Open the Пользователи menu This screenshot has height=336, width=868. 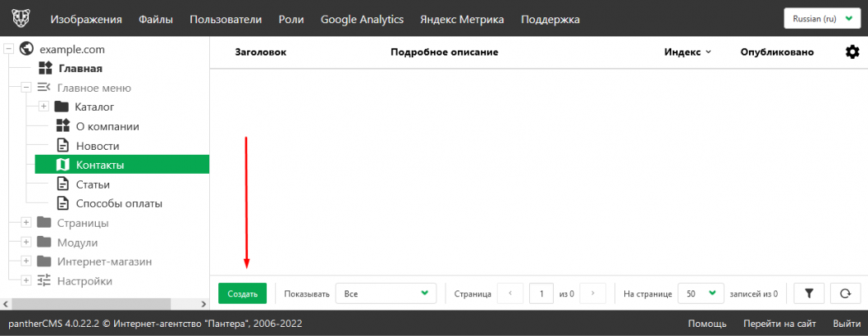(226, 19)
